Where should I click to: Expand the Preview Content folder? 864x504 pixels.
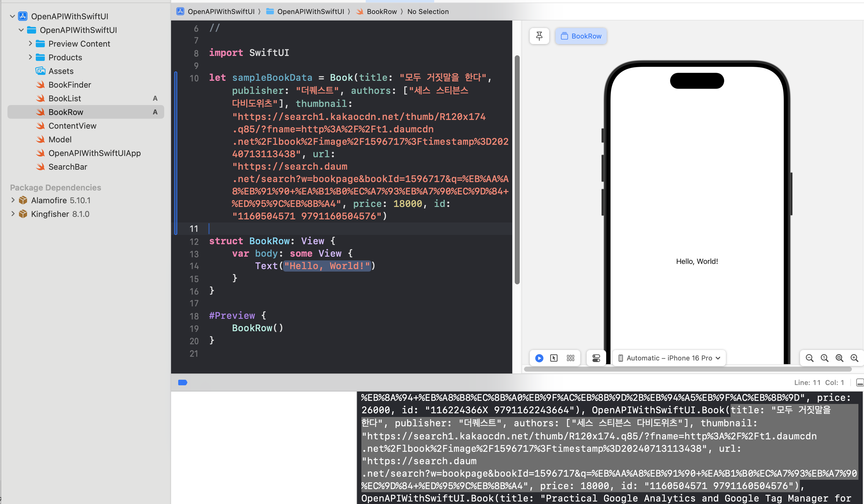(x=30, y=44)
